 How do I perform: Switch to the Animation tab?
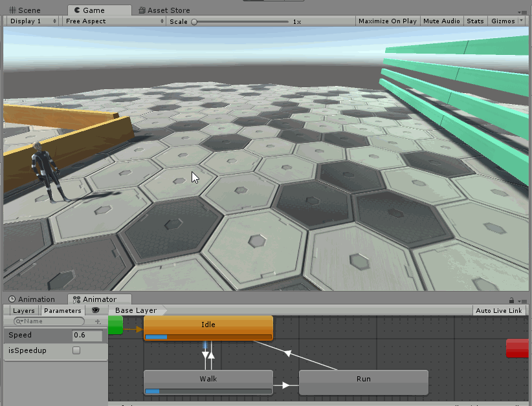click(32, 299)
